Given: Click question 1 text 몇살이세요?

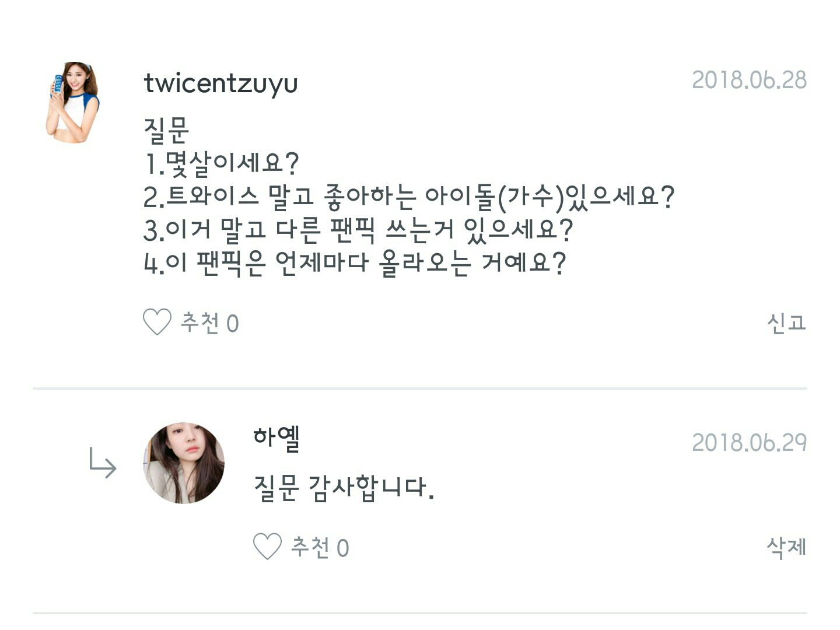Looking at the screenshot, I should click(x=222, y=164).
